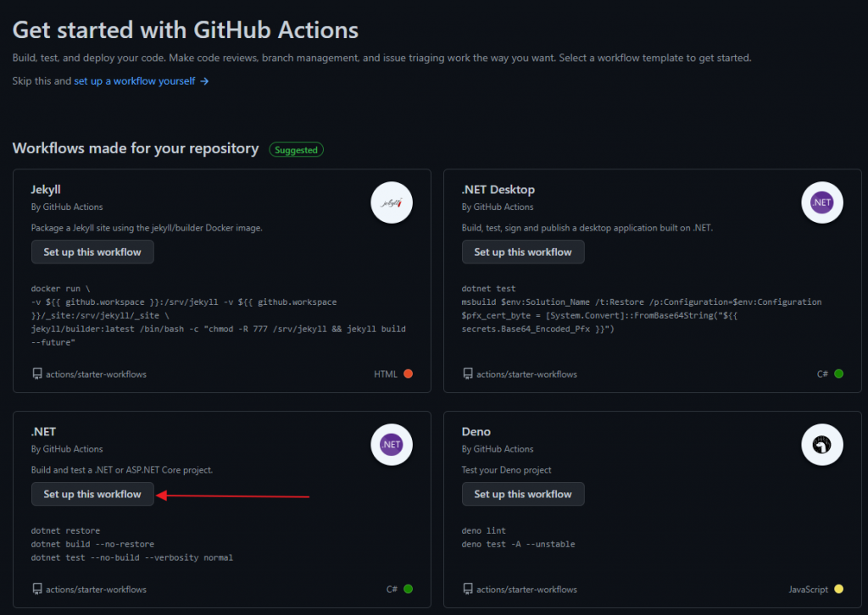Click 'deno lint' code line
Image resolution: width=868 pixels, height=615 pixels.
484,531
